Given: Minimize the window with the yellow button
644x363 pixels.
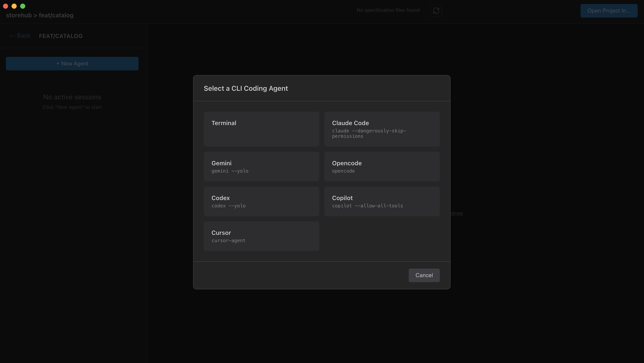Looking at the screenshot, I should click(14, 6).
